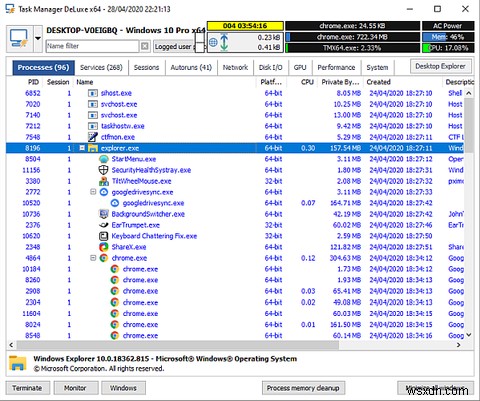The height and width of the screenshot is (401, 480).
Task: Clear the name filter with the X button
Action: (145, 46)
